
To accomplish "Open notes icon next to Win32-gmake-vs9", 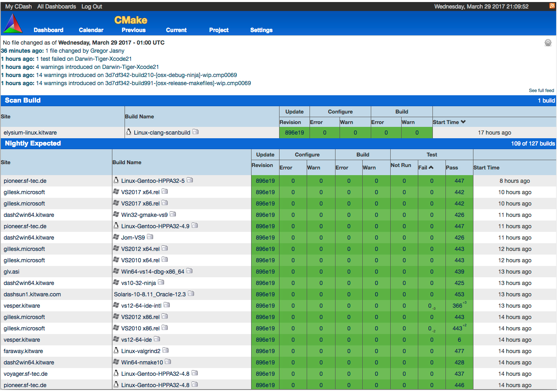I will pyautogui.click(x=173, y=214).
